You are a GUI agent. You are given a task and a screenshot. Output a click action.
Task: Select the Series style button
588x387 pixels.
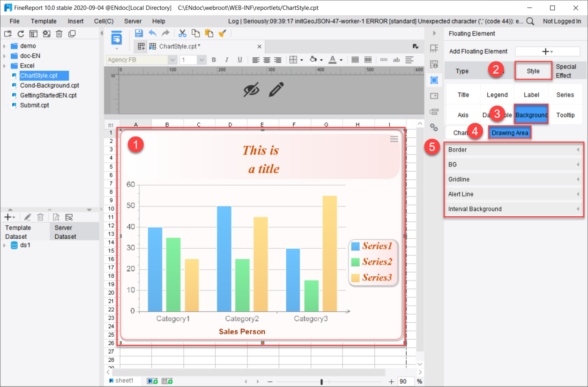[565, 95]
